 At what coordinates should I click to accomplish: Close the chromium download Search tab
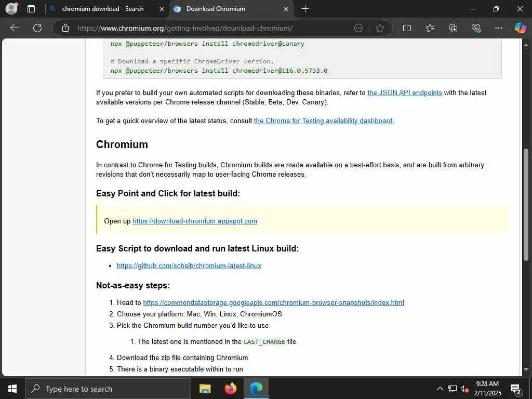click(162, 9)
